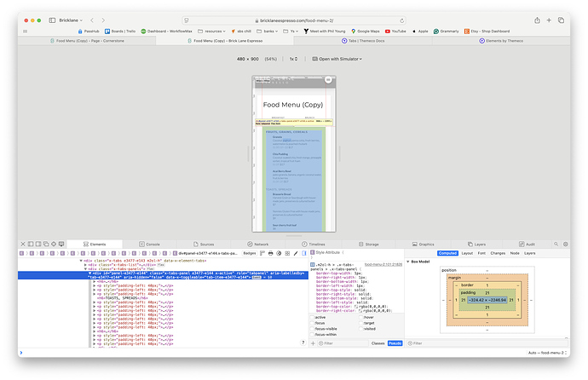This screenshot has height=380, width=588.
Task: Dock inspector to the left side icon
Action: [31, 244]
